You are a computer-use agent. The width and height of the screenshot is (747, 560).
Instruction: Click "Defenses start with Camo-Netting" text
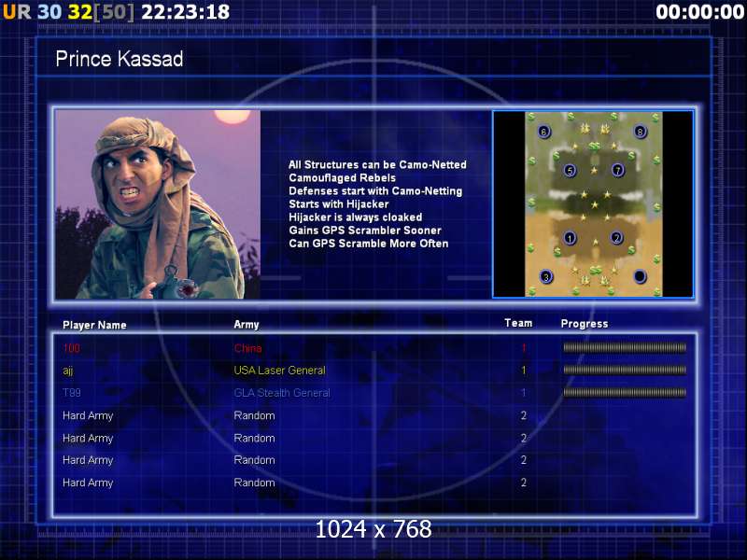[x=375, y=191]
